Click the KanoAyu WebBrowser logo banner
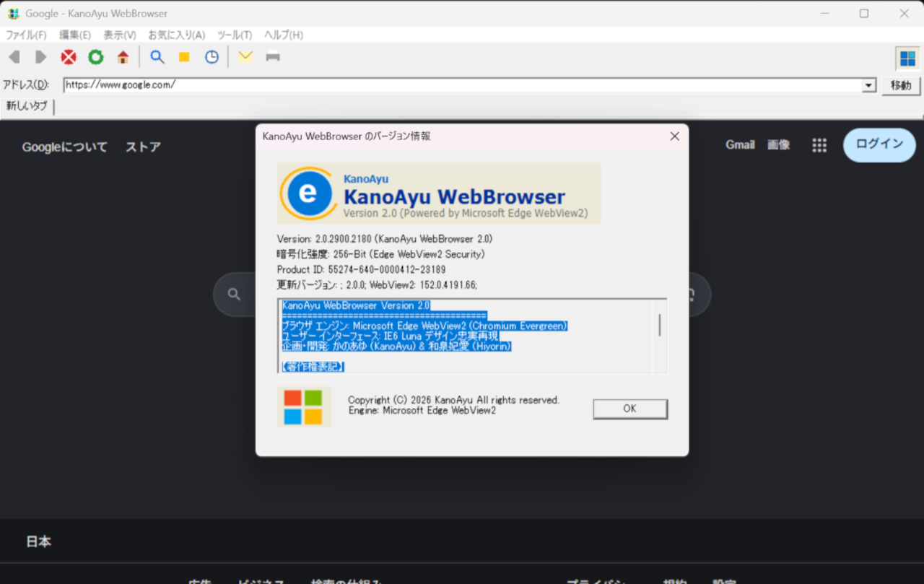Viewport: 924px width, 584px height. point(439,193)
